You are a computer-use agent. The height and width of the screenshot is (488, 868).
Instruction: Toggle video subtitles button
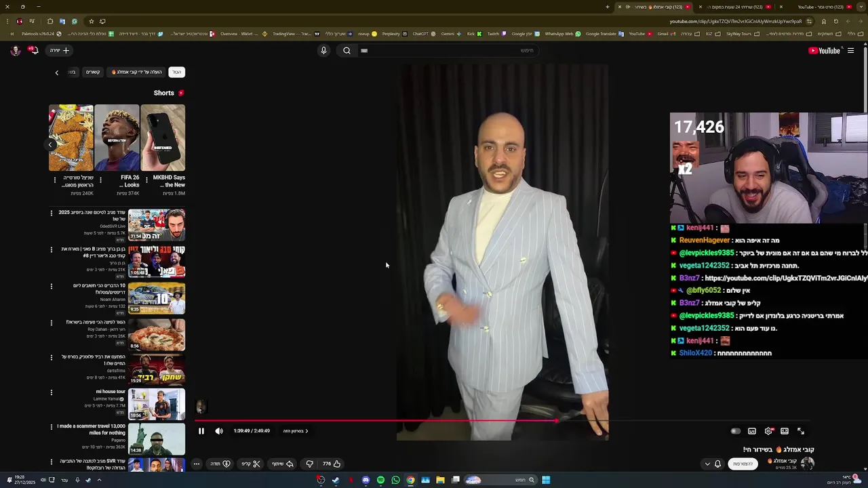[752, 431]
